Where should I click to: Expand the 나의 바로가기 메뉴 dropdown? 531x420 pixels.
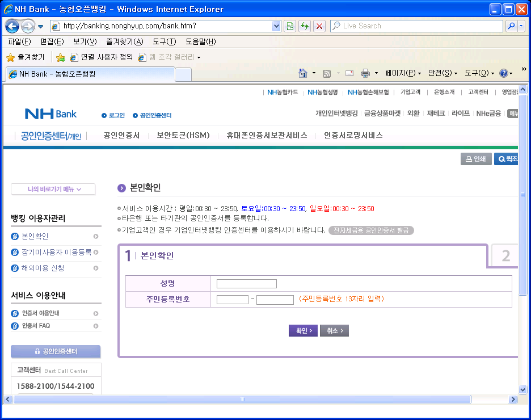pos(53,189)
